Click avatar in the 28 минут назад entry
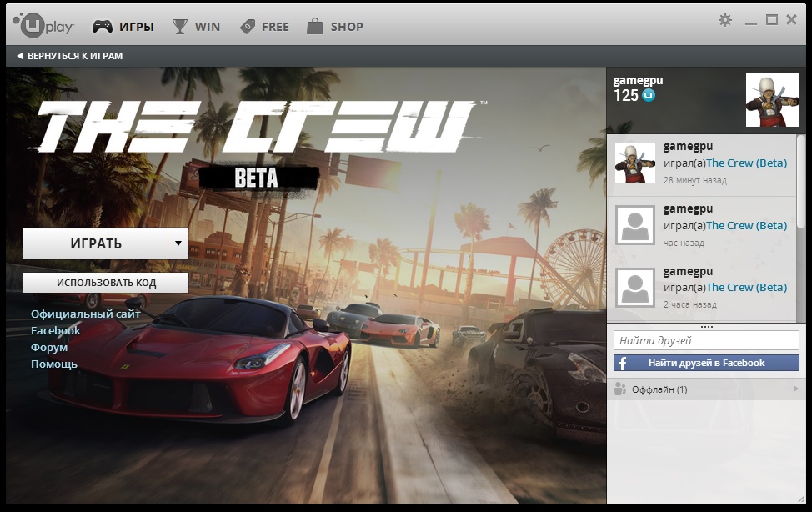The height and width of the screenshot is (512, 812). [635, 163]
